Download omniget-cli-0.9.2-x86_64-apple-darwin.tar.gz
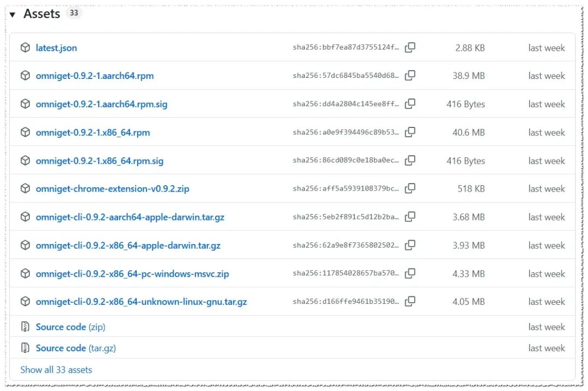 coord(128,246)
